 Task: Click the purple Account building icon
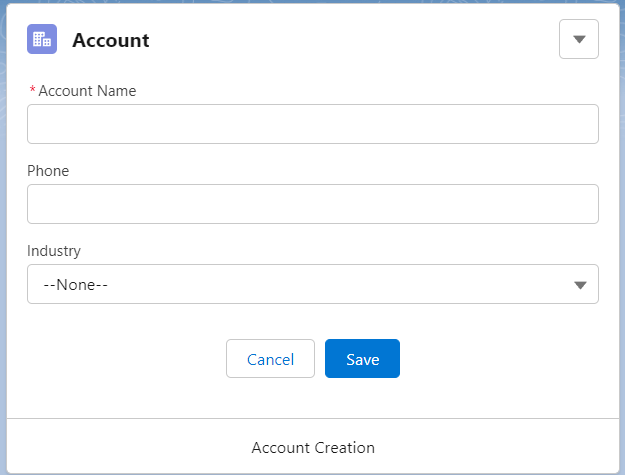click(x=42, y=39)
